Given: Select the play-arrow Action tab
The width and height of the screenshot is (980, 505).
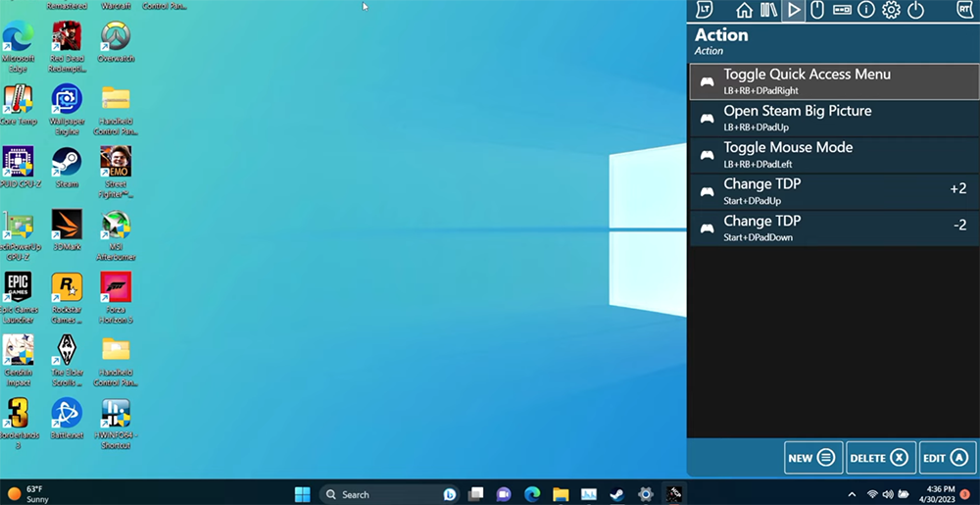Looking at the screenshot, I should [793, 10].
